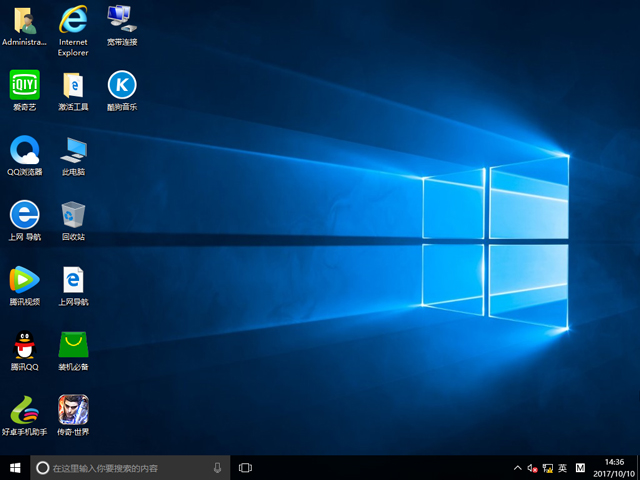The height and width of the screenshot is (480, 640).
Task: Switch input language via 英 indicator
Action: (x=562, y=467)
